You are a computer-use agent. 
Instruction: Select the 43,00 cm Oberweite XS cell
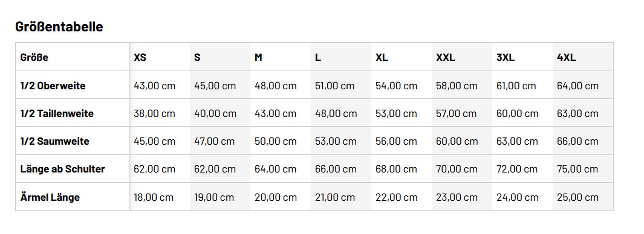[154, 86]
